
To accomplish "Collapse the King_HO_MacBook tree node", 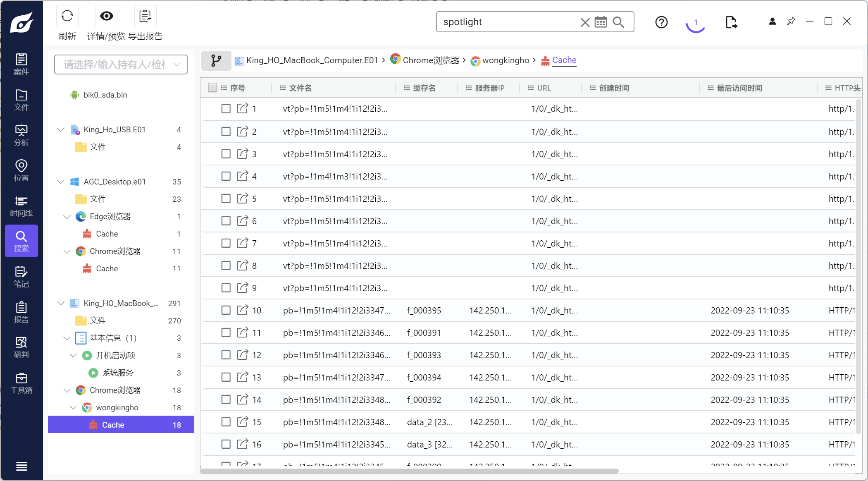I will (61, 303).
